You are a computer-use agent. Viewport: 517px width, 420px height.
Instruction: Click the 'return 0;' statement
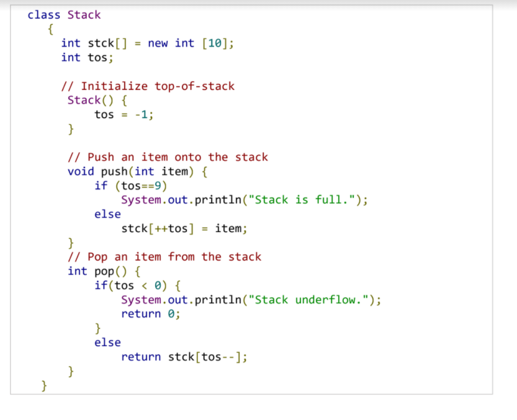pyautogui.click(x=151, y=314)
